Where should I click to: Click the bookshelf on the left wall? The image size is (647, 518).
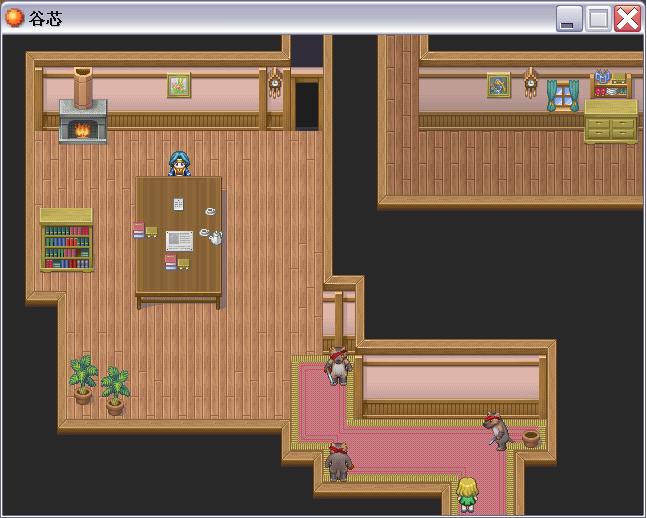[x=66, y=240]
